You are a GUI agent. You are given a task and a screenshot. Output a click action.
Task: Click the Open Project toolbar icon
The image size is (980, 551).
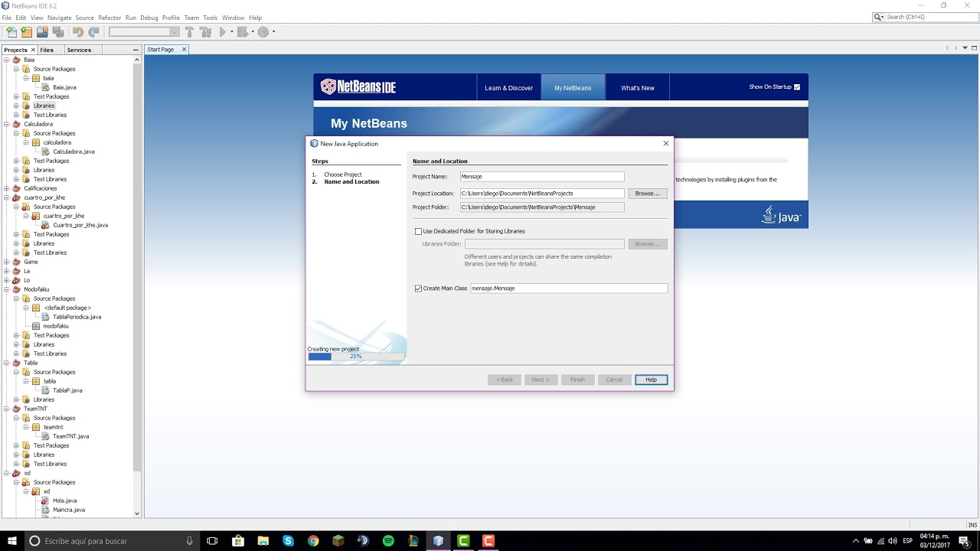point(42,32)
